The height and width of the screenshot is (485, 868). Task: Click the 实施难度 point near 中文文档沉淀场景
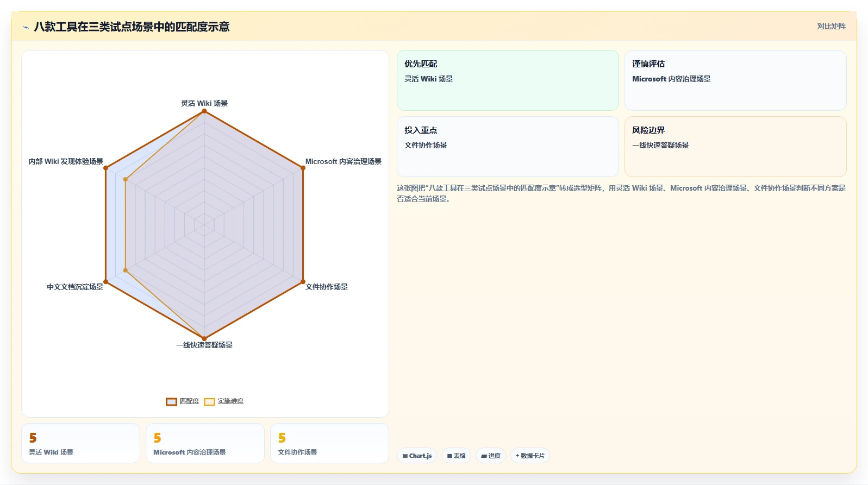point(126,270)
